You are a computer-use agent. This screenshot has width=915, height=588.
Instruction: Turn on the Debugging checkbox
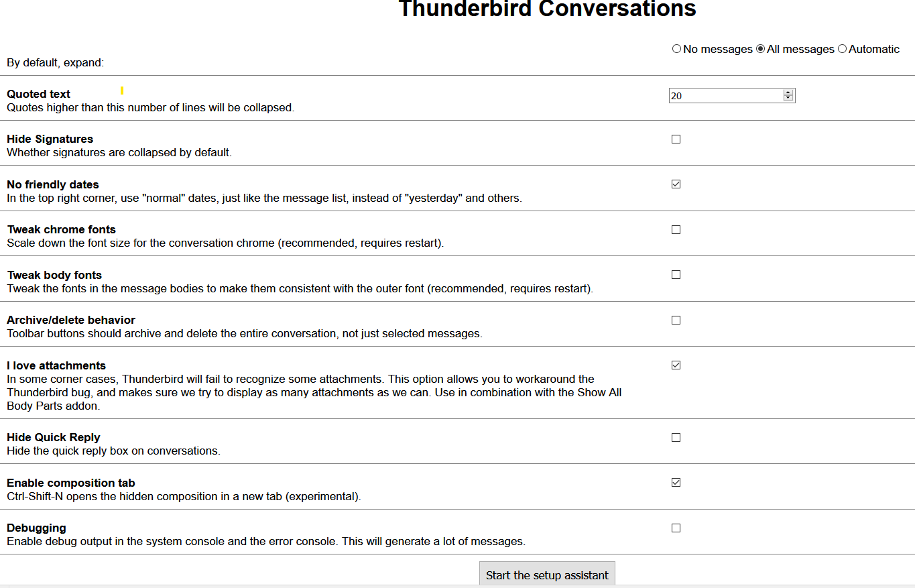click(676, 528)
